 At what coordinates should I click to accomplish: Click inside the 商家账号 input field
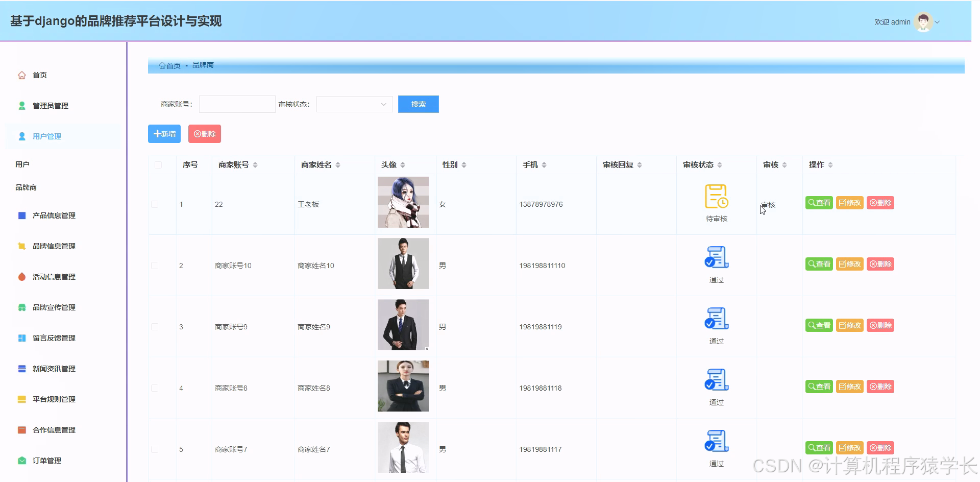coord(236,104)
